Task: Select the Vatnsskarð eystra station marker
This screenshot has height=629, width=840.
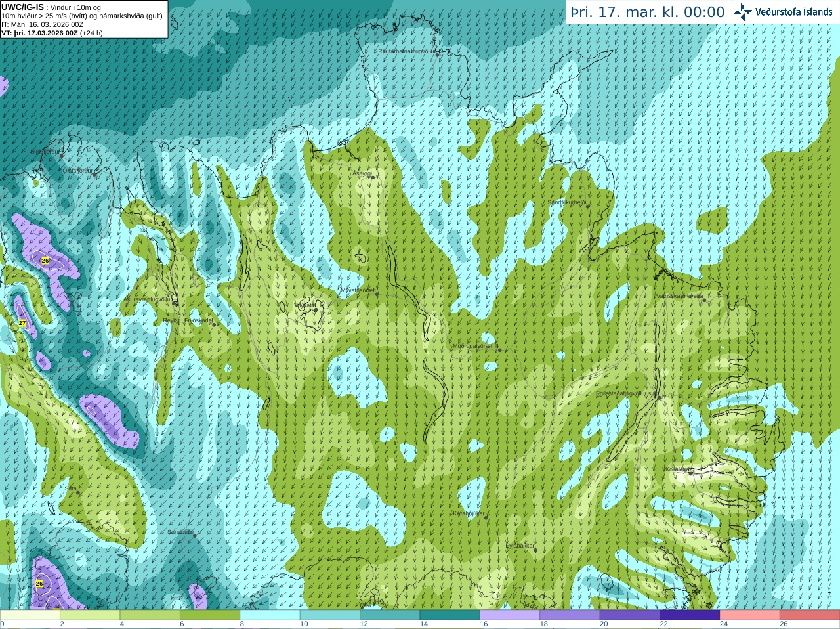Action: (704, 300)
